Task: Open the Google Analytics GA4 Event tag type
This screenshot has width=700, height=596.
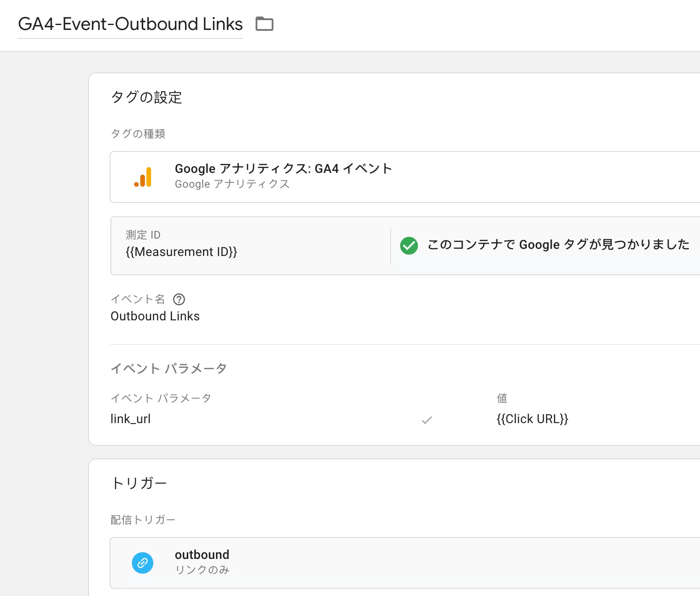Action: (405, 177)
